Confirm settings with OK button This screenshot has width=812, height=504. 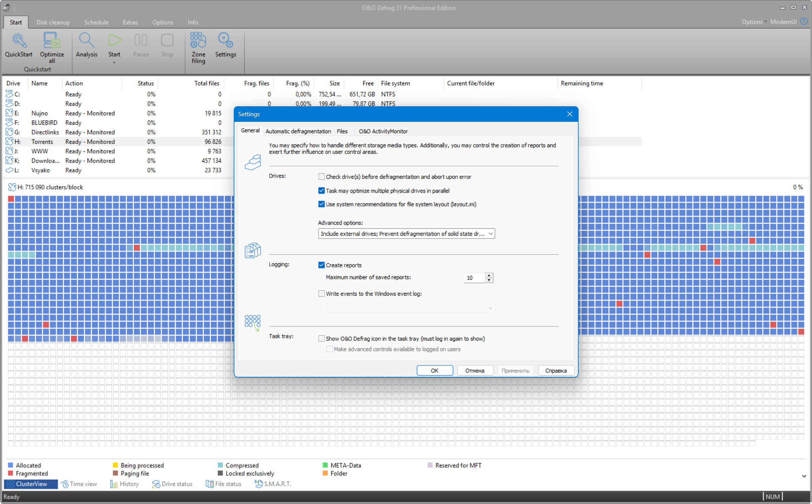435,371
